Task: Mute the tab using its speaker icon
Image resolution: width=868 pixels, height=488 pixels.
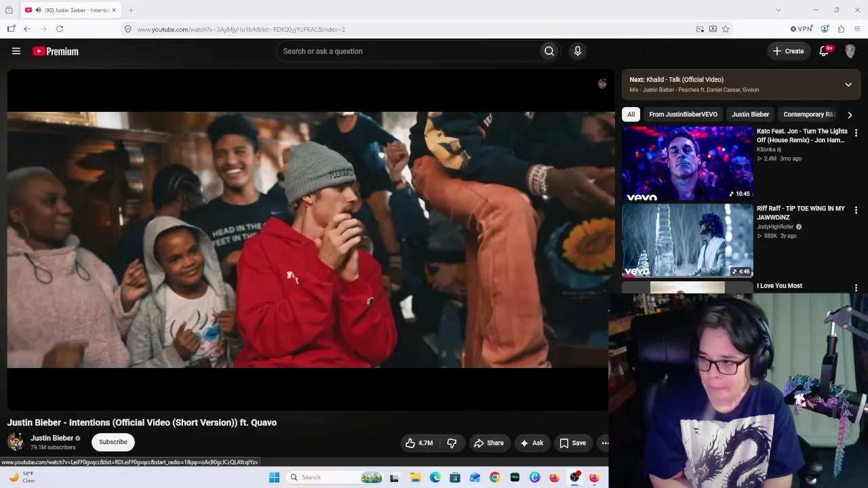Action: [x=38, y=10]
